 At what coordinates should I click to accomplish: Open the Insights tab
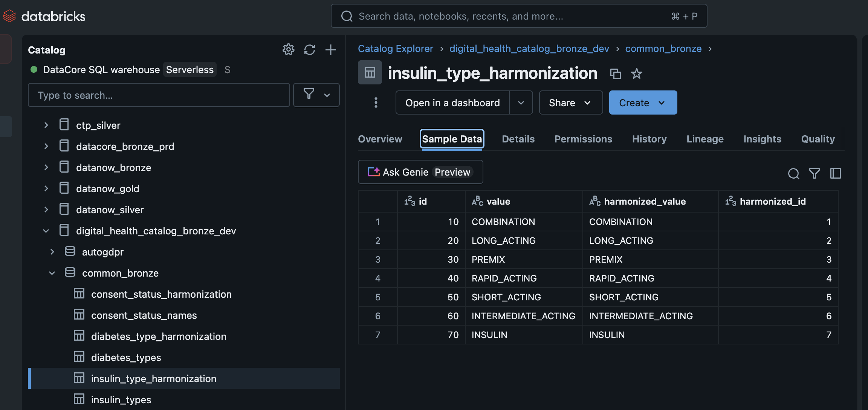(x=762, y=139)
